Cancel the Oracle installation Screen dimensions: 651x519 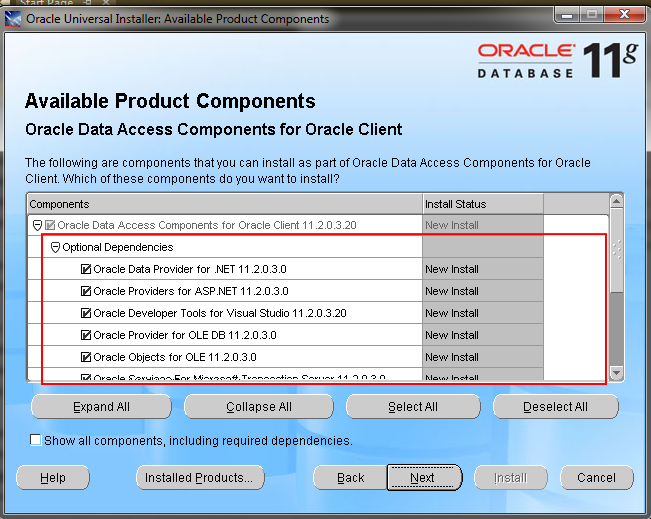click(x=597, y=477)
